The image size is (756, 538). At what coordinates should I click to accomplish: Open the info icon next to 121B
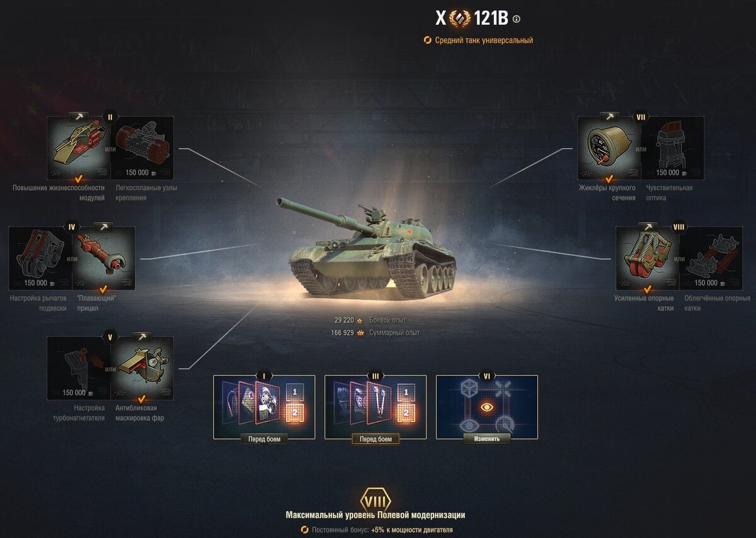(x=517, y=19)
